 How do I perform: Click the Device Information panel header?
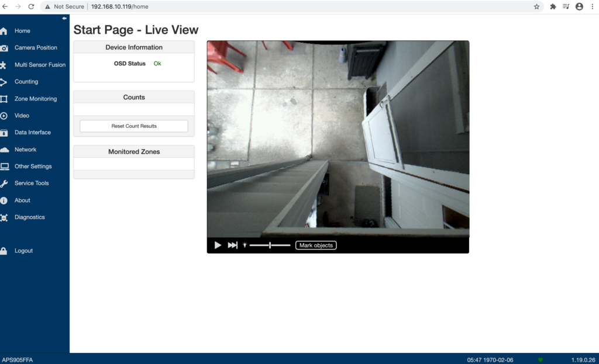point(134,47)
